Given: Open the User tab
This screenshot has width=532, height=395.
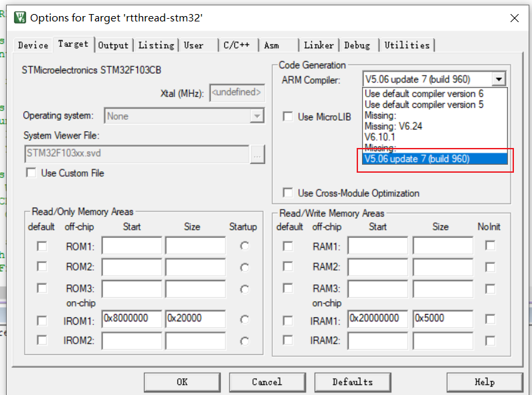Looking at the screenshot, I should pyautogui.click(x=199, y=45).
